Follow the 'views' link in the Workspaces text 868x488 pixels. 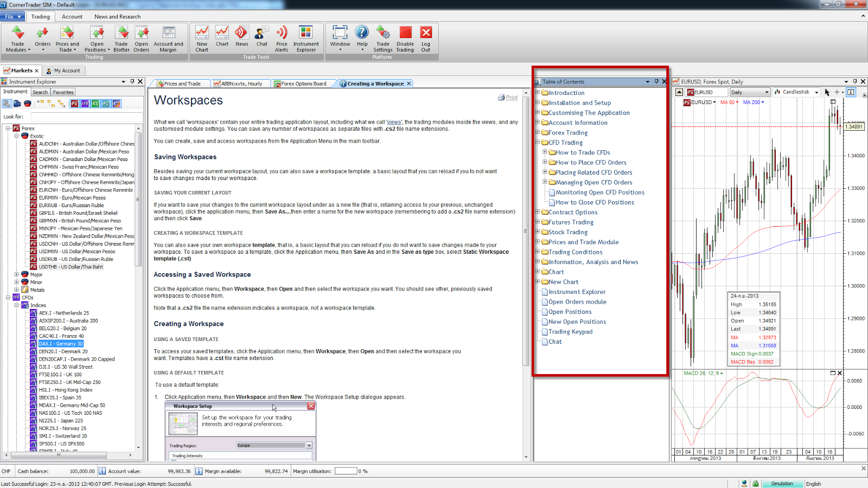click(394, 122)
